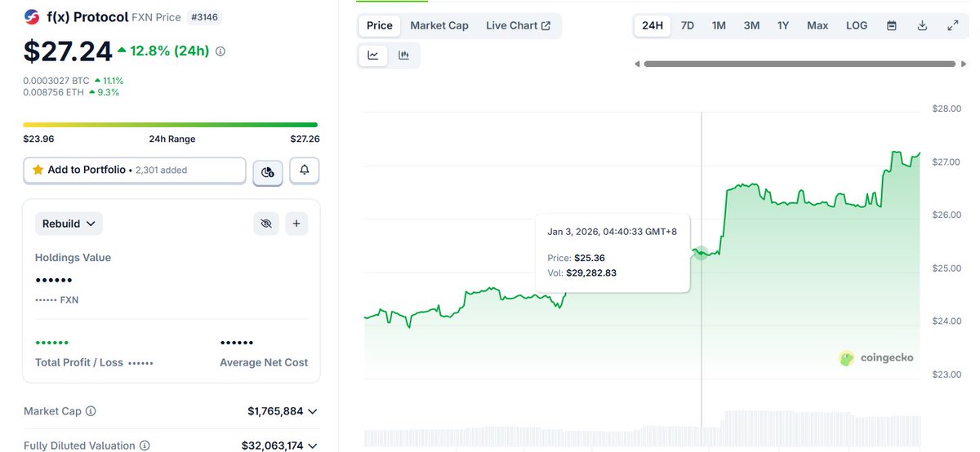Image resolution: width=980 pixels, height=452 pixels.
Task: Switch to line chart view
Action: coord(373,55)
